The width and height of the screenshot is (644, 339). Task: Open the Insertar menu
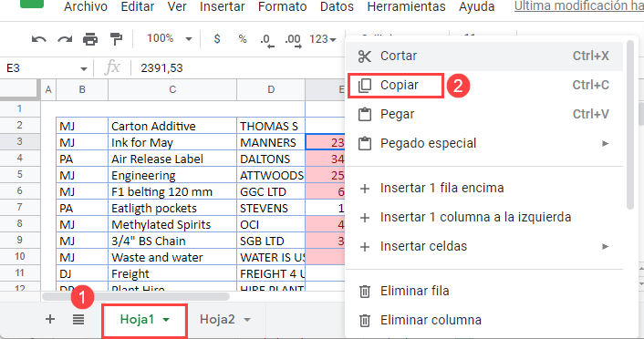pyautogui.click(x=223, y=6)
